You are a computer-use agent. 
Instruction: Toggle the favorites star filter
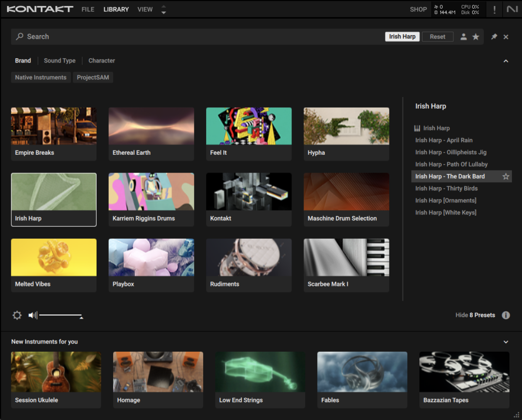(x=476, y=37)
